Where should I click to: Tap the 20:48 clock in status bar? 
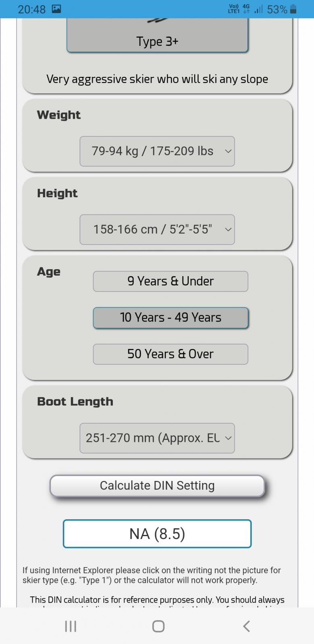coord(32,9)
